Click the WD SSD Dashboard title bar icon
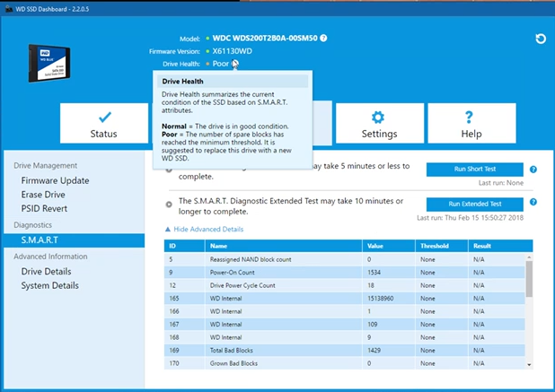The height and width of the screenshot is (392, 555). click(9, 9)
